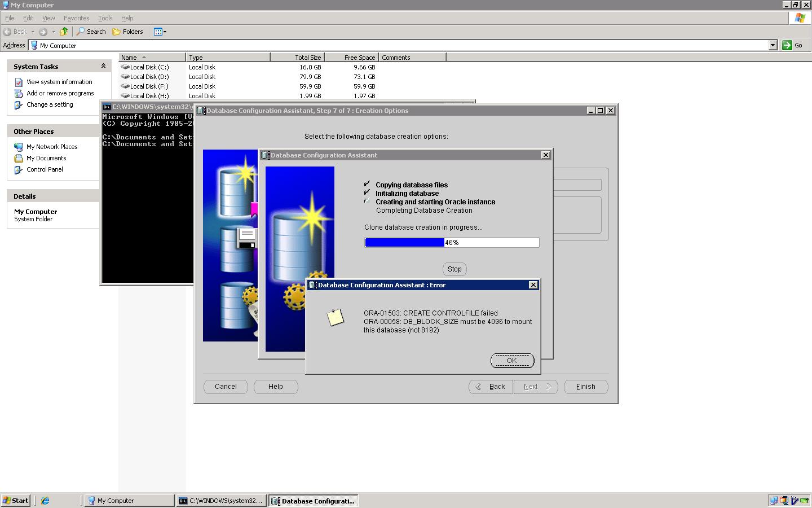Image resolution: width=812 pixels, height=508 pixels.
Task: Close the Error dialog with X
Action: (x=533, y=285)
